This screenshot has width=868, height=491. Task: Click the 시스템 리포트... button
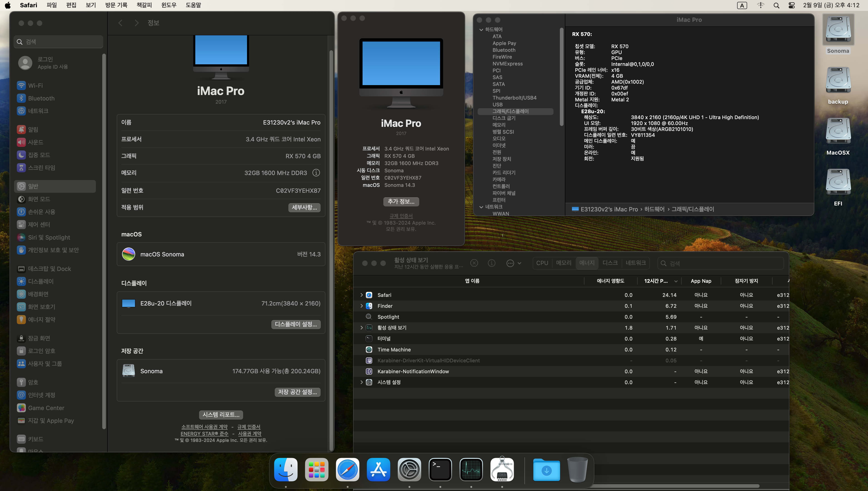coord(221,415)
